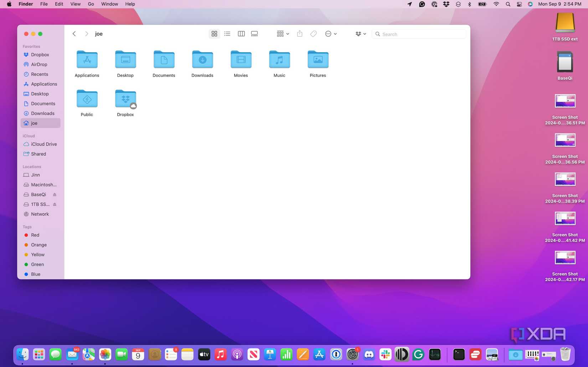Open the Window menu
The width and height of the screenshot is (588, 367).
[x=109, y=4]
